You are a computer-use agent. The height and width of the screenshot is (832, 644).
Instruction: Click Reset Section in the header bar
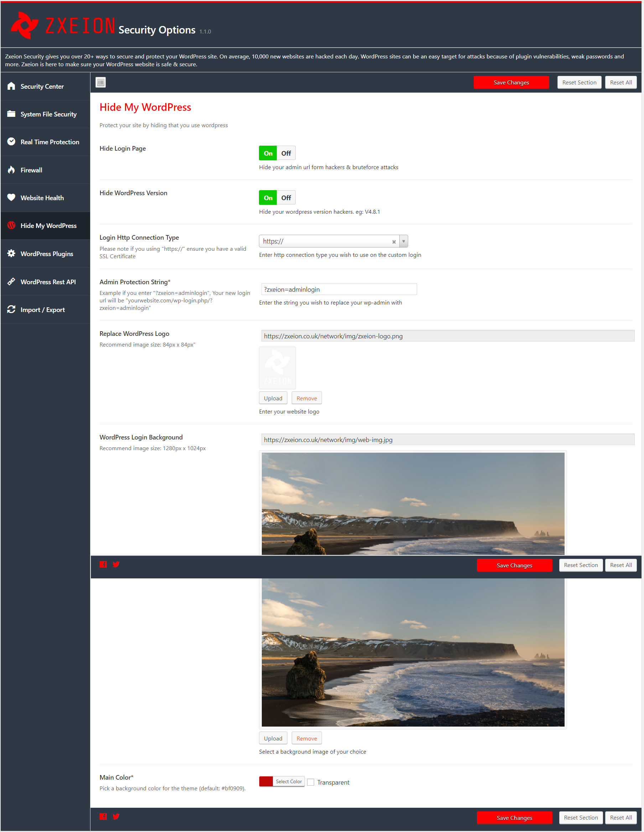[x=579, y=82]
